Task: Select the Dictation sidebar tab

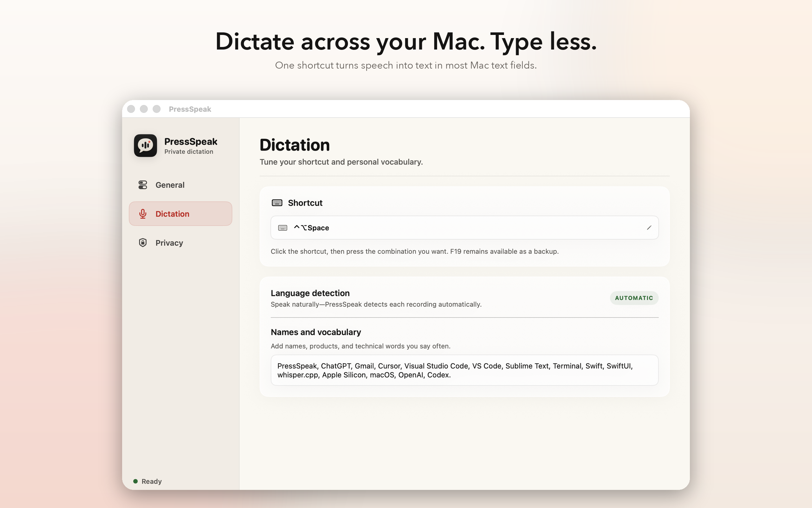Action: tap(180, 214)
